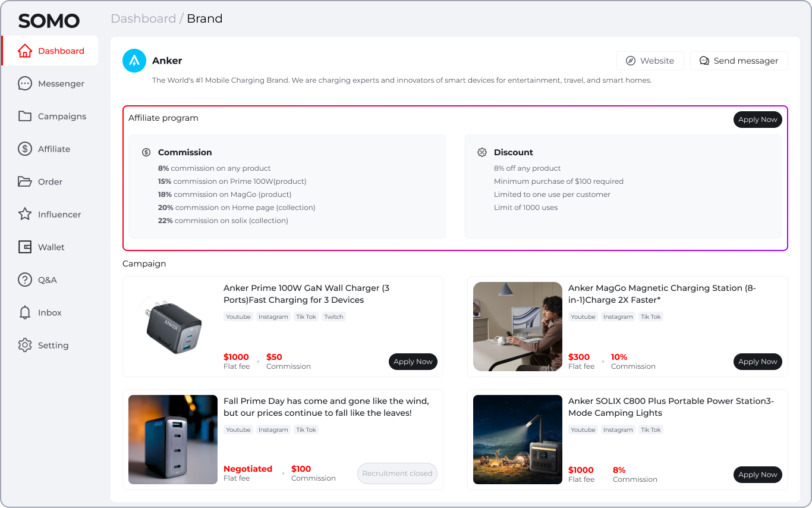812x508 pixels.
Task: Apply Now to the Affiliate program
Action: tap(757, 120)
